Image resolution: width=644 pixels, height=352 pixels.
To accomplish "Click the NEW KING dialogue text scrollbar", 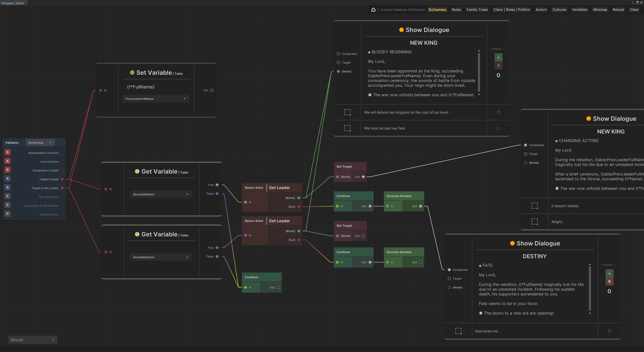I will [x=479, y=73].
